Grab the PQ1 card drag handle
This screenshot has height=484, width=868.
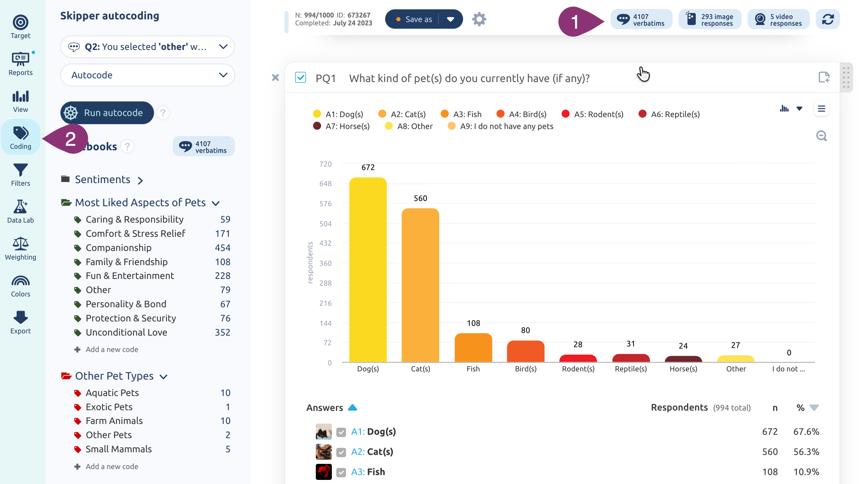(846, 78)
